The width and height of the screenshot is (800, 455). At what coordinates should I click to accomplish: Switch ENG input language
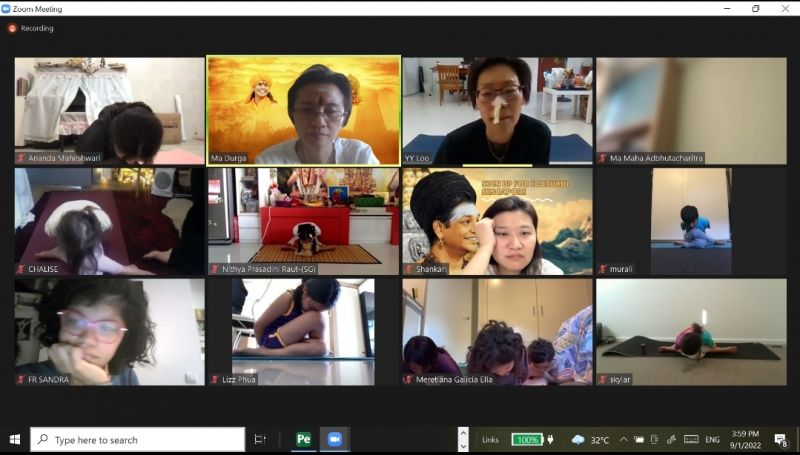(713, 440)
